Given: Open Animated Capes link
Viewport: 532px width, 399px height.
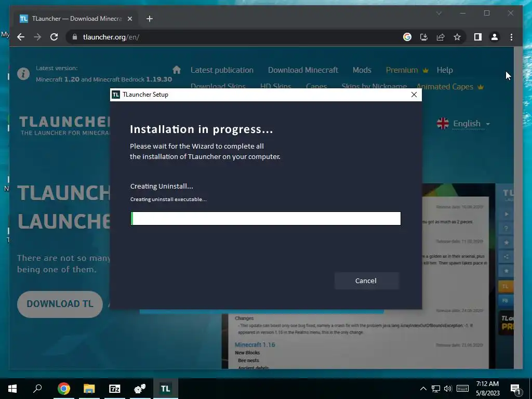Looking at the screenshot, I should pyautogui.click(x=449, y=87).
